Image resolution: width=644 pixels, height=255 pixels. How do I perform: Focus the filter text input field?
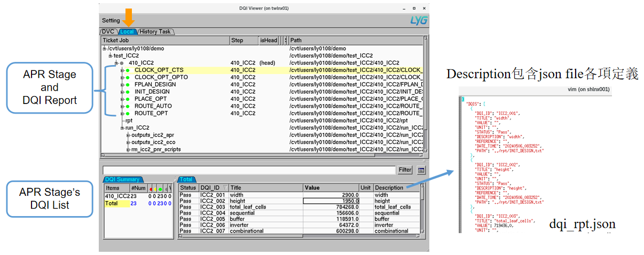[x=249, y=170]
